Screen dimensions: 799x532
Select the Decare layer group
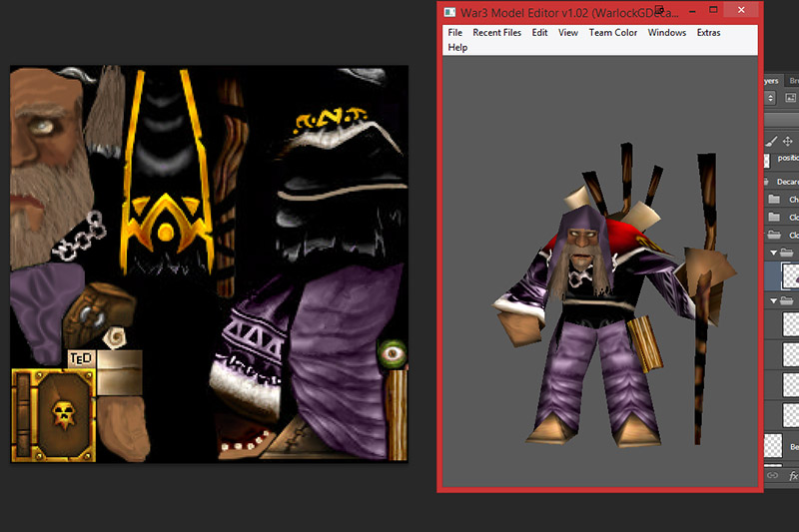782,182
